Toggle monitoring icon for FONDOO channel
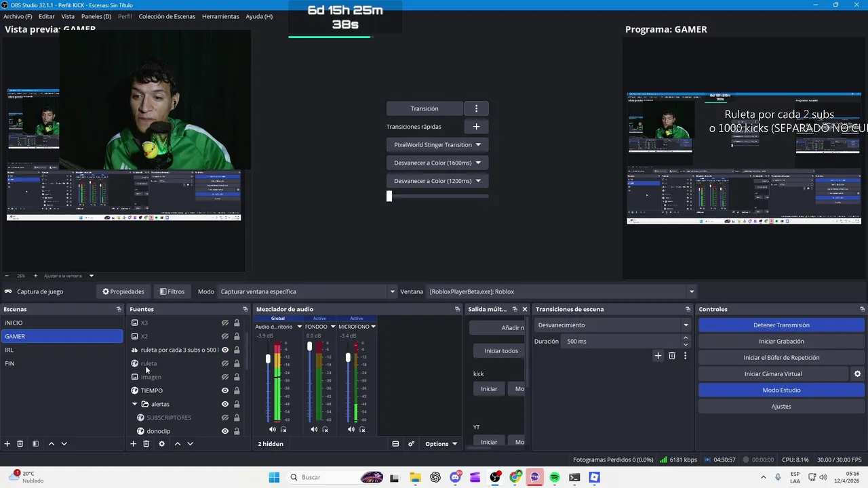The height and width of the screenshot is (488, 868). pos(325,429)
